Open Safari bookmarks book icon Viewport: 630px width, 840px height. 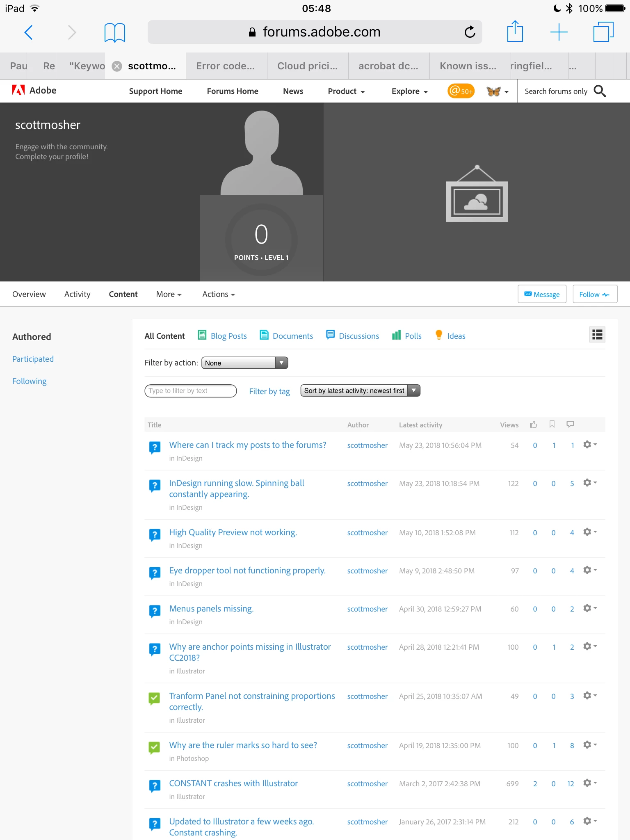[x=114, y=32]
